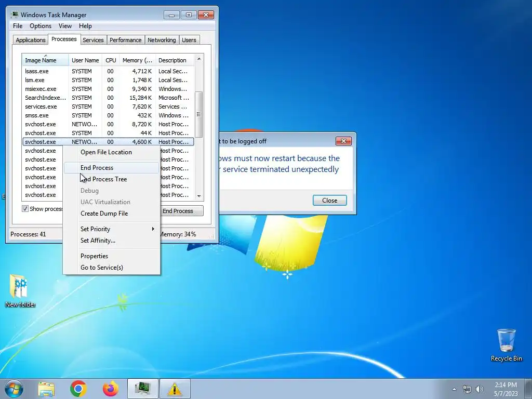Click scrollbar up arrow in process list
Image resolution: width=532 pixels, height=399 pixels.
[199, 59]
